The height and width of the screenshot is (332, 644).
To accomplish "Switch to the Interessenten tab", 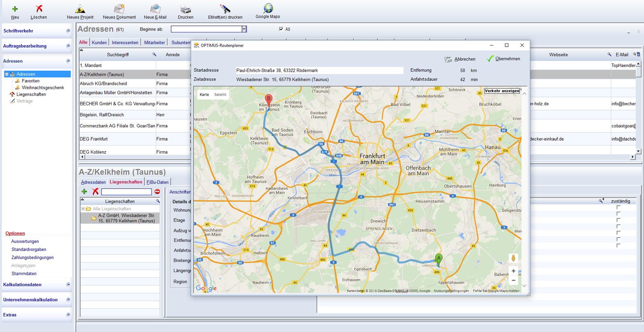I will (125, 43).
